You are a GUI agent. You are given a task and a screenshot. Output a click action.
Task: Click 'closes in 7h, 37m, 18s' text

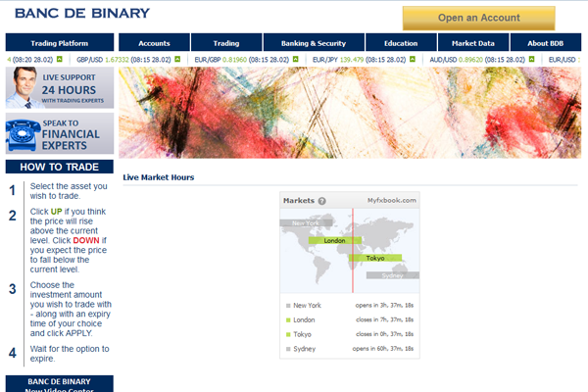(385, 319)
